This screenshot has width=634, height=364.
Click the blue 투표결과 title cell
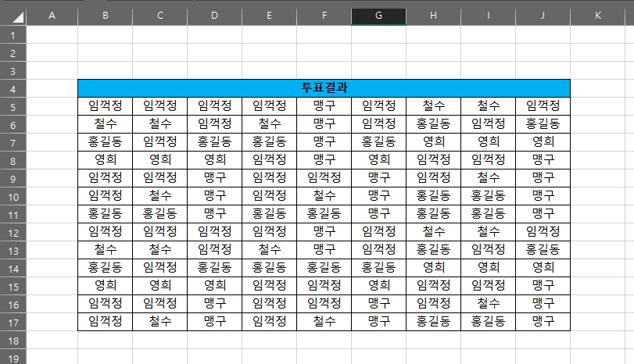[x=324, y=88]
